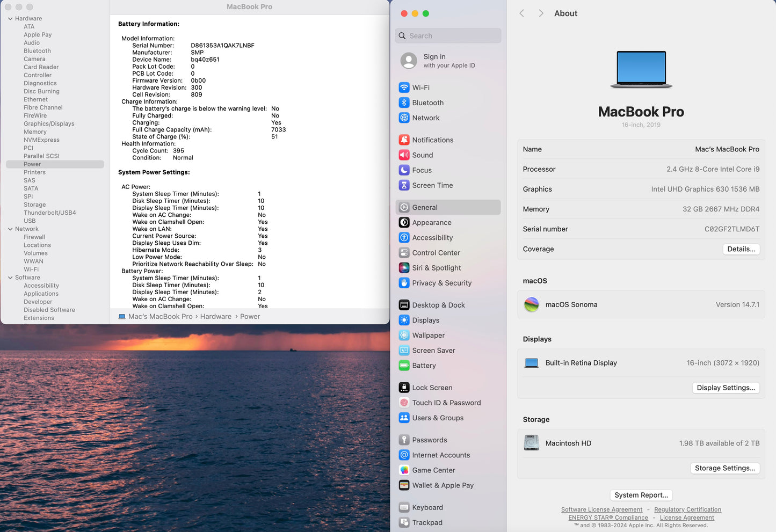Select Applications under Software
The width and height of the screenshot is (776, 532).
(x=41, y=294)
